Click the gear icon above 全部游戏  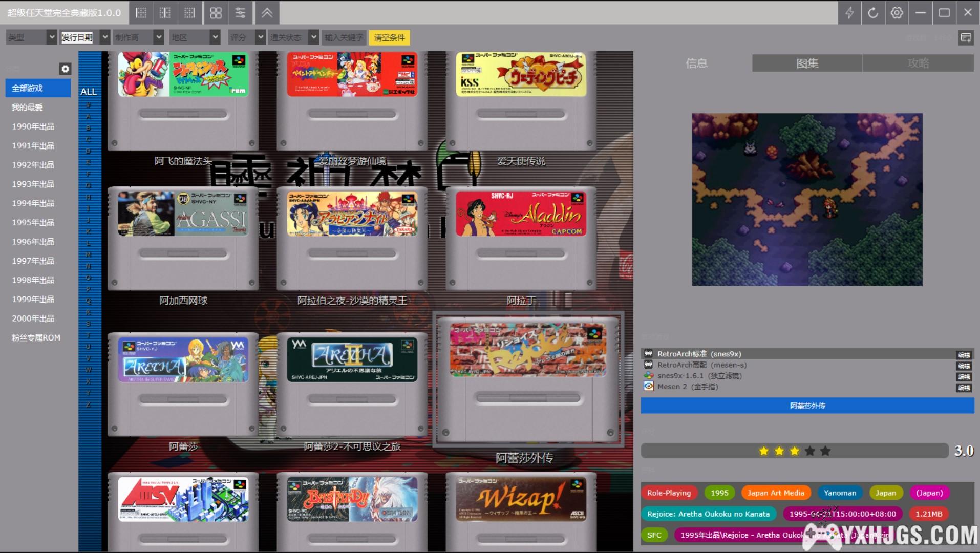[65, 69]
